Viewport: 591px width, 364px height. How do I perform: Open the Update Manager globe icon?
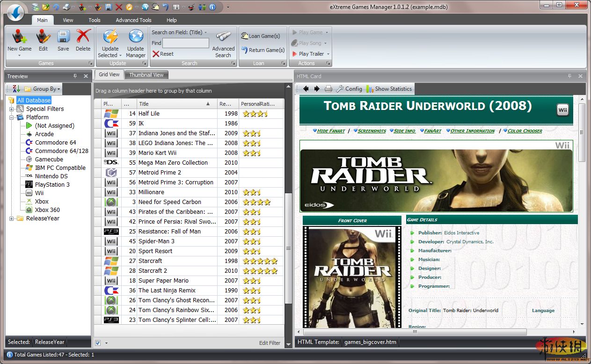136,37
